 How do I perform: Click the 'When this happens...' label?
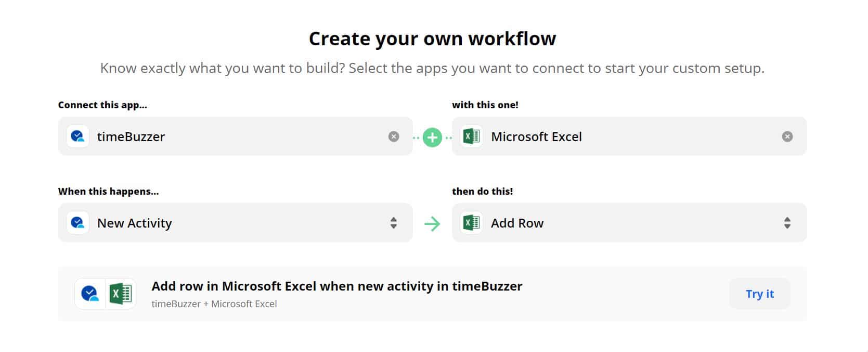click(109, 191)
